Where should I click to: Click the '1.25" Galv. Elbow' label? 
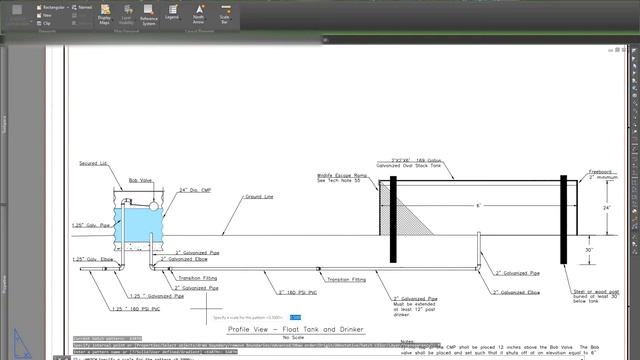(x=93, y=259)
